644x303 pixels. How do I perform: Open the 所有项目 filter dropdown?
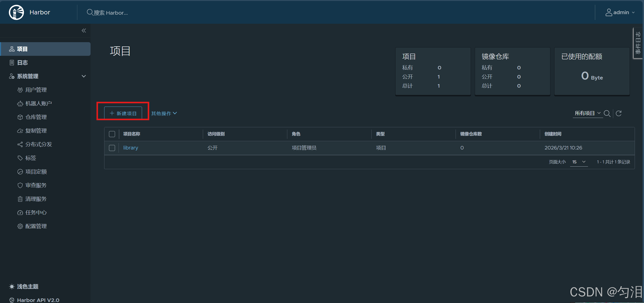587,113
